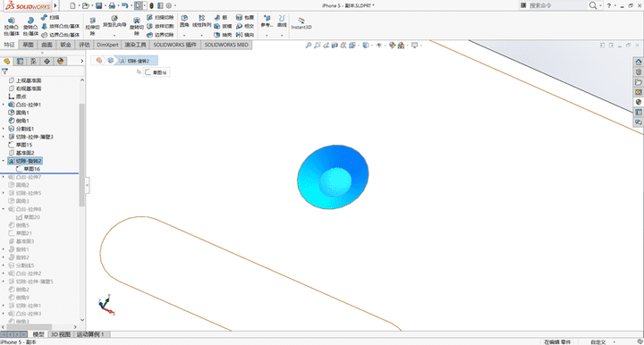This screenshot has width=644, height=345.
Task: Click the Rebuild traffic light icon
Action: click(x=151, y=5)
